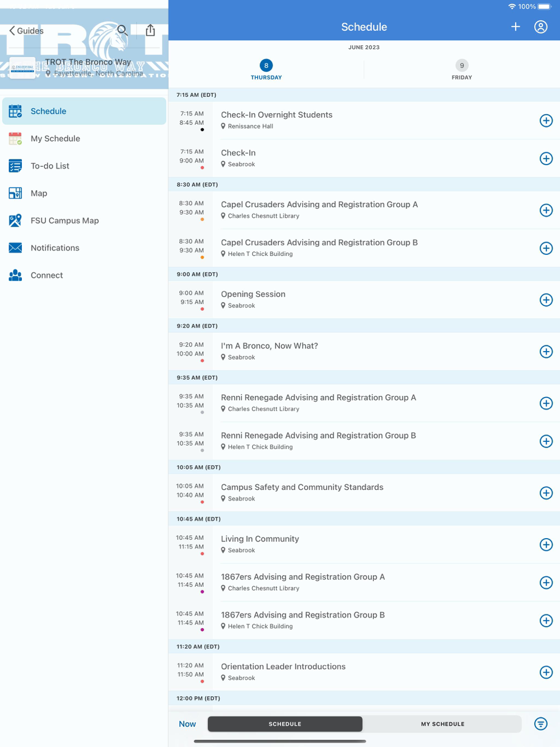Open Campus Safety and Community Standards details
The width and height of the screenshot is (560, 747).
click(x=364, y=493)
